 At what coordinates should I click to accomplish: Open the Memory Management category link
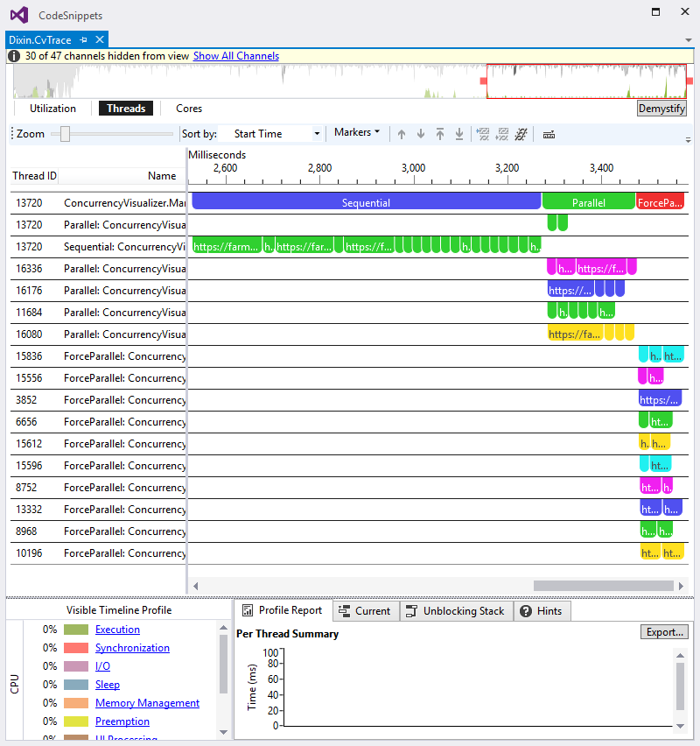coord(147,703)
